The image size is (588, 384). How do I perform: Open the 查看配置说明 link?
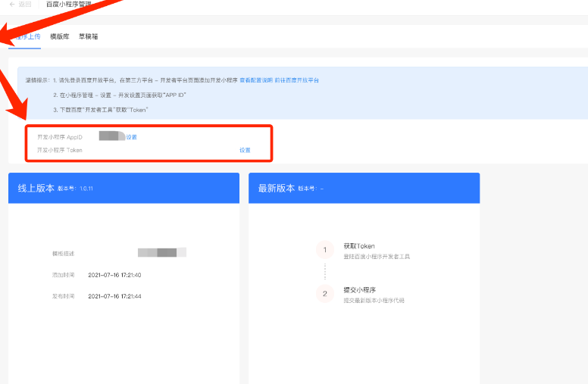tap(256, 80)
